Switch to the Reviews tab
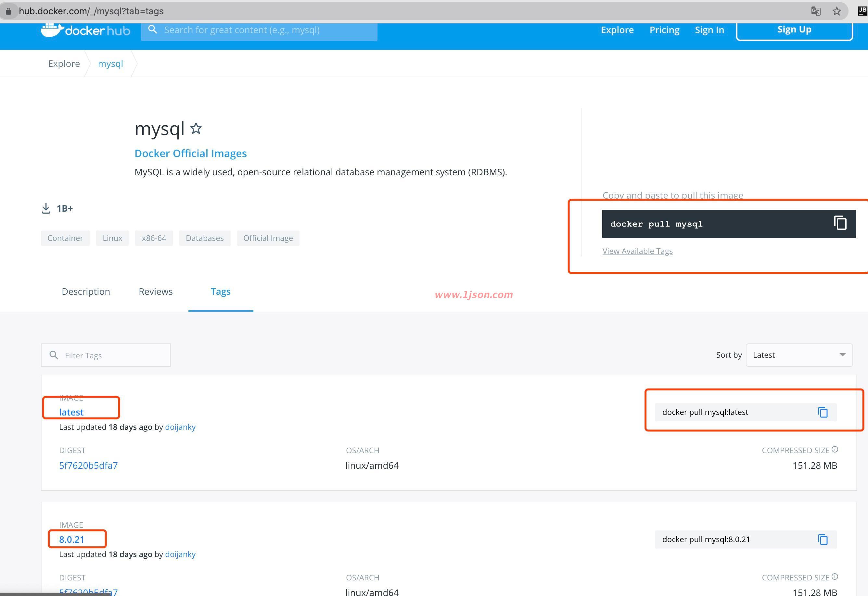 click(155, 291)
